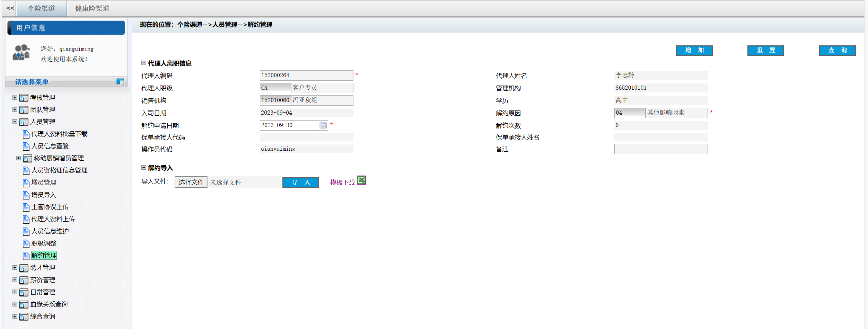This screenshot has height=329, width=868.
Task: Expand the 薪资管理 tree node
Action: coord(15,280)
